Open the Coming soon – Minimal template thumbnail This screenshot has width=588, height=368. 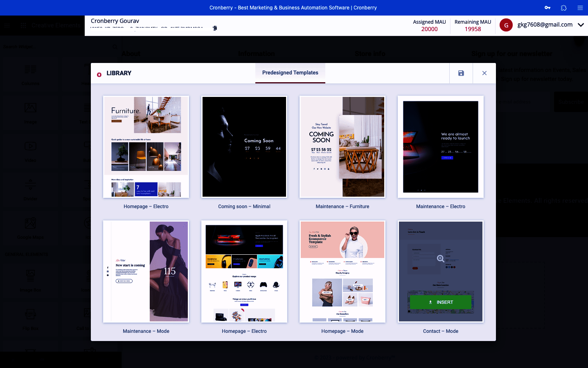point(244,147)
